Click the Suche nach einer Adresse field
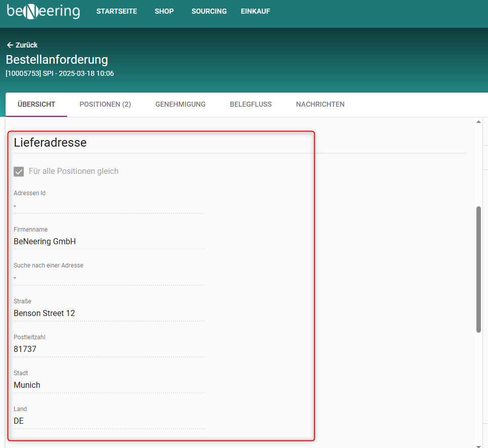Image resolution: width=488 pixels, height=448 pixels. coord(109,278)
